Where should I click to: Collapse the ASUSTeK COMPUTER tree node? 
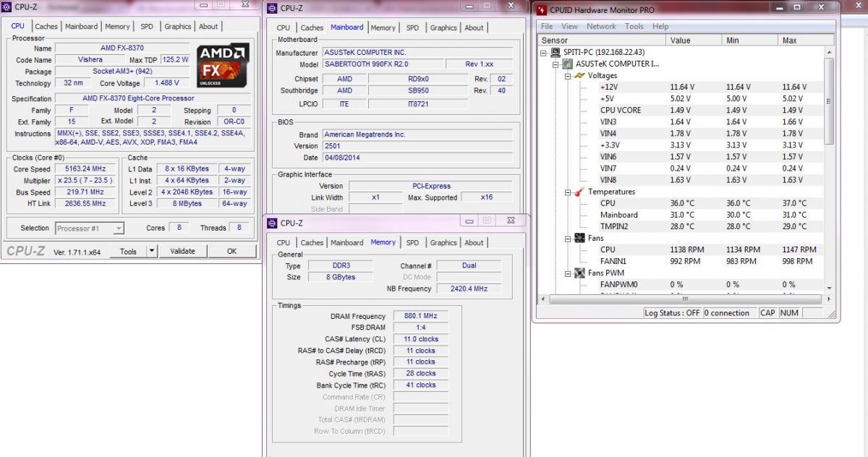pos(556,64)
